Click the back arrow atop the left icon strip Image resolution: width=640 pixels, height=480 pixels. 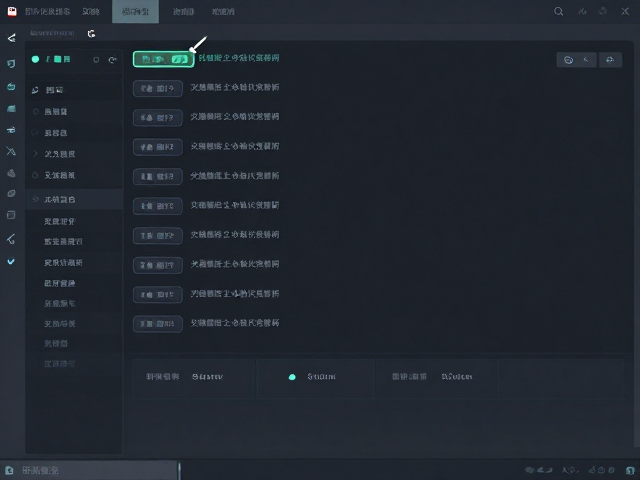click(11, 38)
